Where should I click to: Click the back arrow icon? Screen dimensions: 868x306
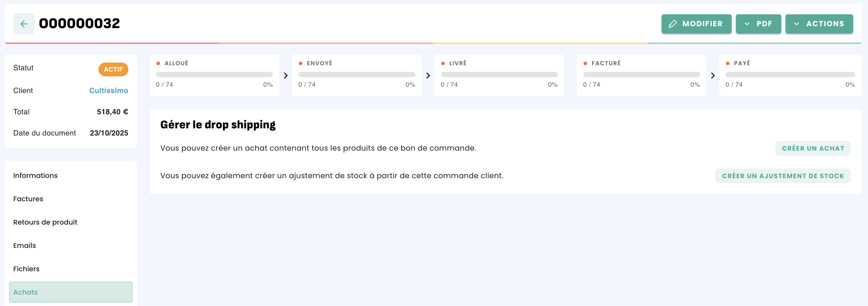[x=24, y=24]
